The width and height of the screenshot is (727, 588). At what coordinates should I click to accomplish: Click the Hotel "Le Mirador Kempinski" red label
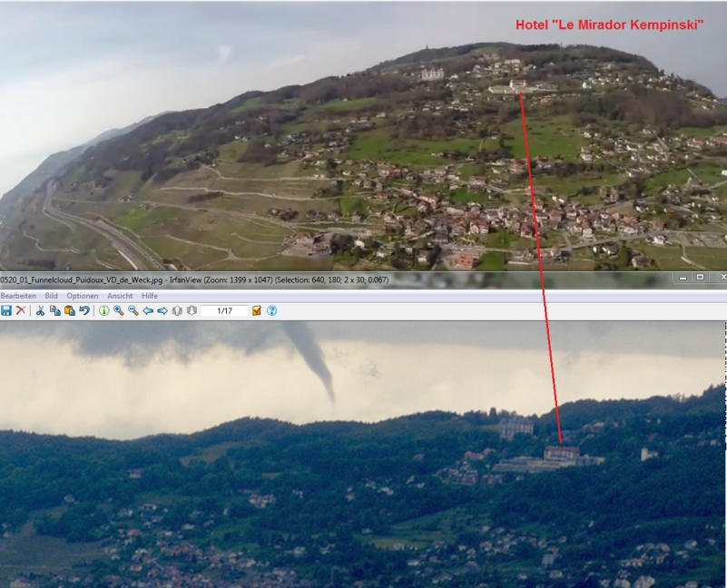tap(609, 24)
